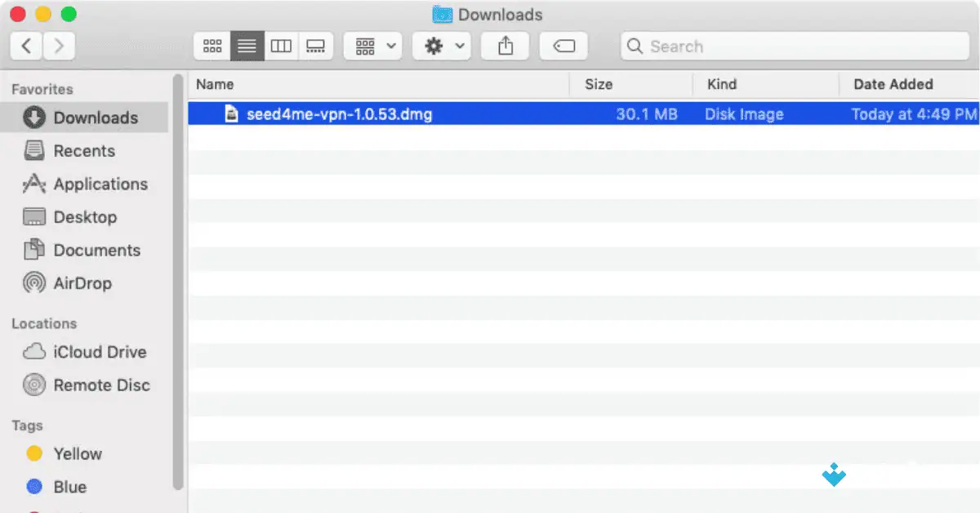Switch to column view mode
Screen dimensions: 980x513
(281, 47)
